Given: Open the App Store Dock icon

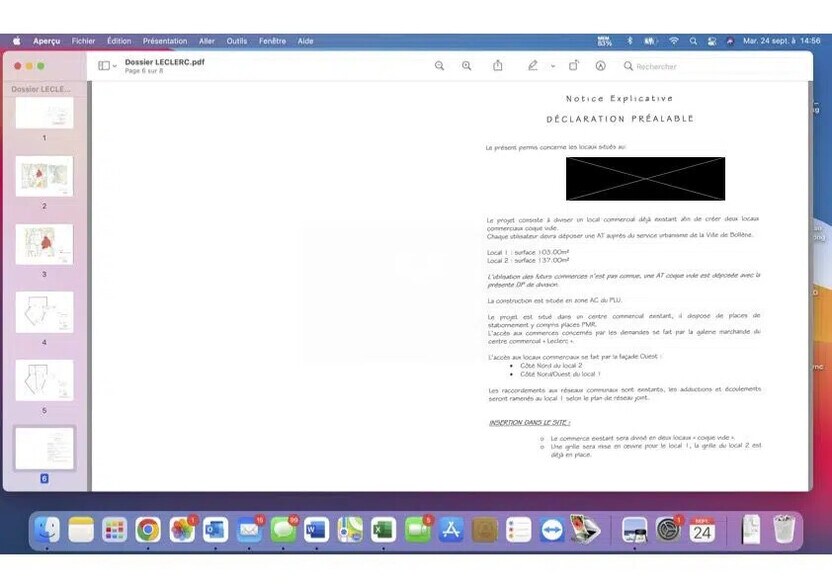Looking at the screenshot, I should [x=451, y=530].
